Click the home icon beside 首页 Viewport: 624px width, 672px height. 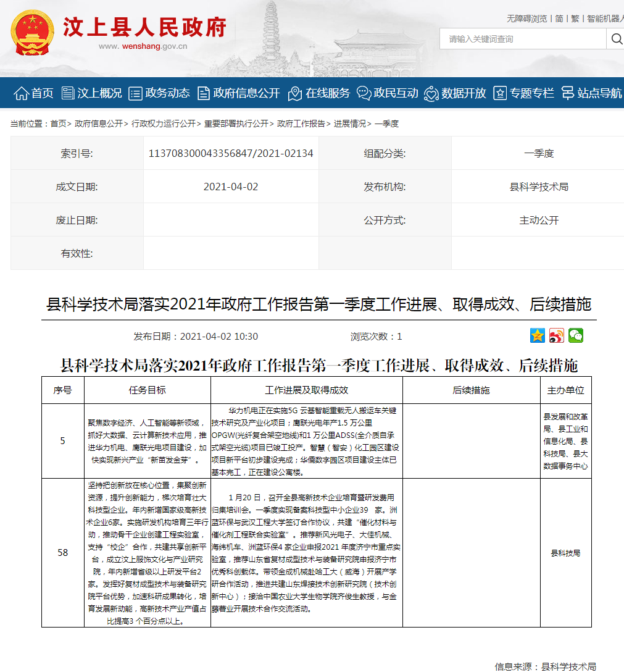click(21, 93)
